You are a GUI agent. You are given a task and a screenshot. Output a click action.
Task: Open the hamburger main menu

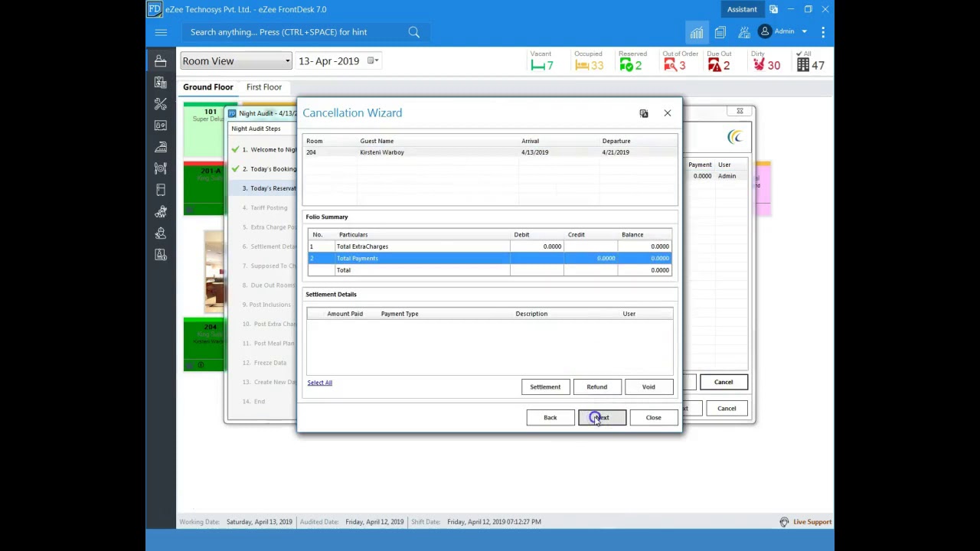point(161,32)
